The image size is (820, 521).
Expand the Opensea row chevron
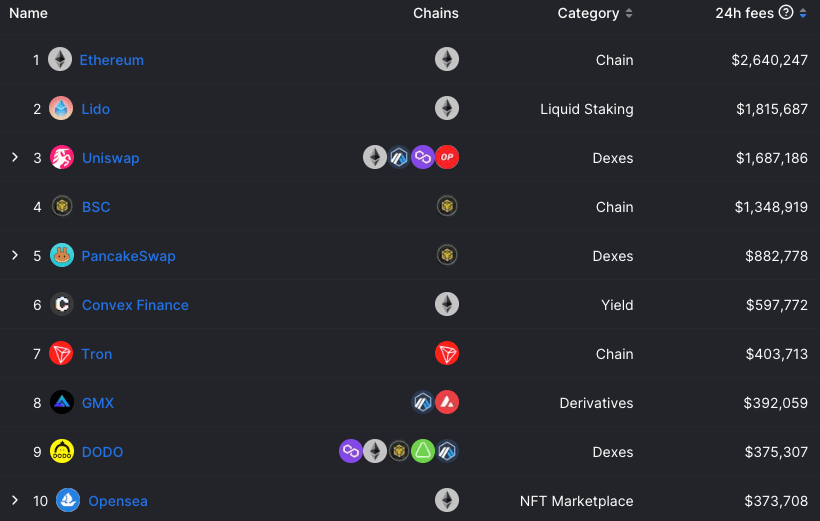tap(15, 500)
